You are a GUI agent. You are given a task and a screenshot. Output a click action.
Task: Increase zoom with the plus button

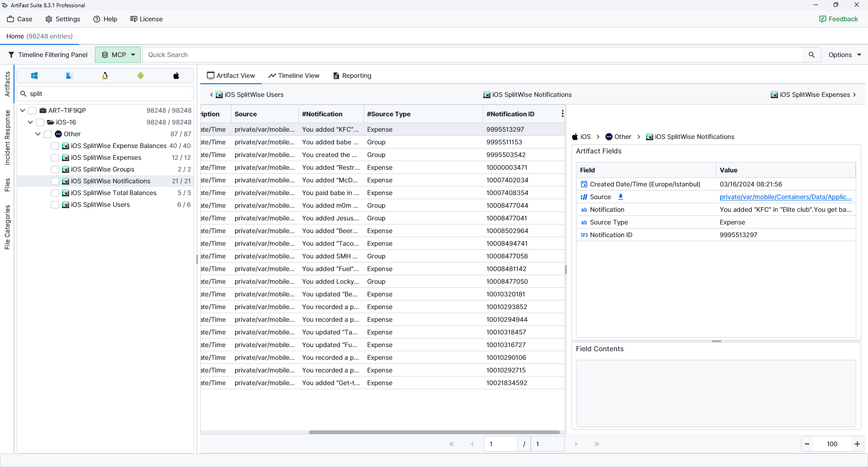tap(857, 444)
